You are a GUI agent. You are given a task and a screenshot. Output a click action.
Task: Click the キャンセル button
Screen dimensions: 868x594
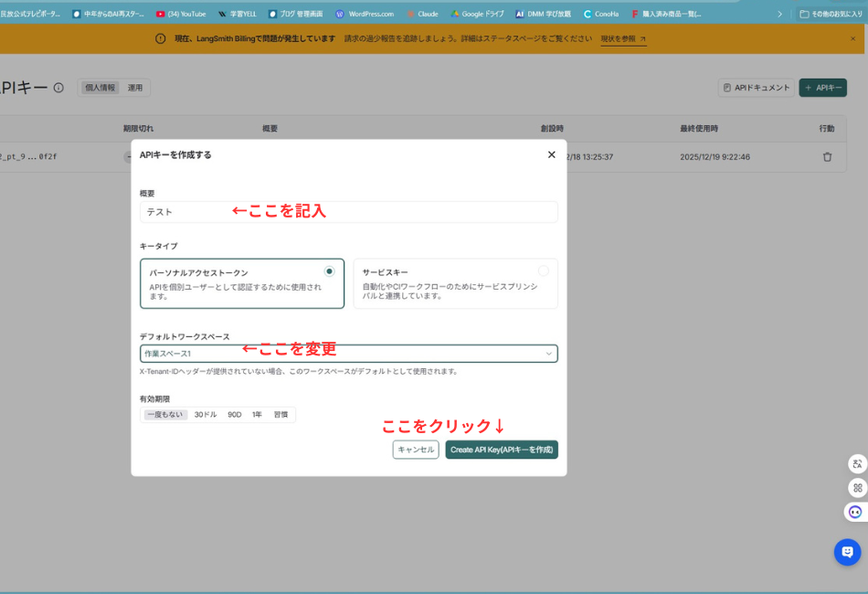[x=416, y=450]
